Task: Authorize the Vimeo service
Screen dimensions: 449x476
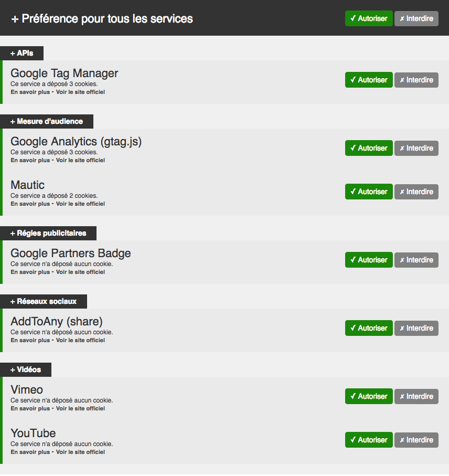Action: 369,396
